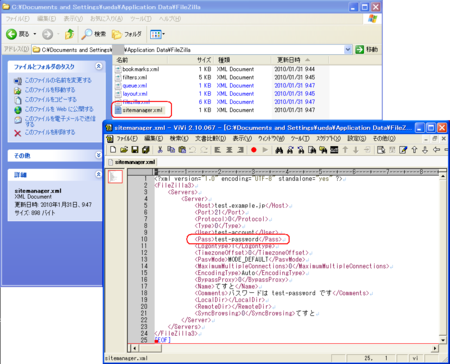
Task: Click the Up folder icon in Explorer toolbar
Action: click(x=69, y=34)
